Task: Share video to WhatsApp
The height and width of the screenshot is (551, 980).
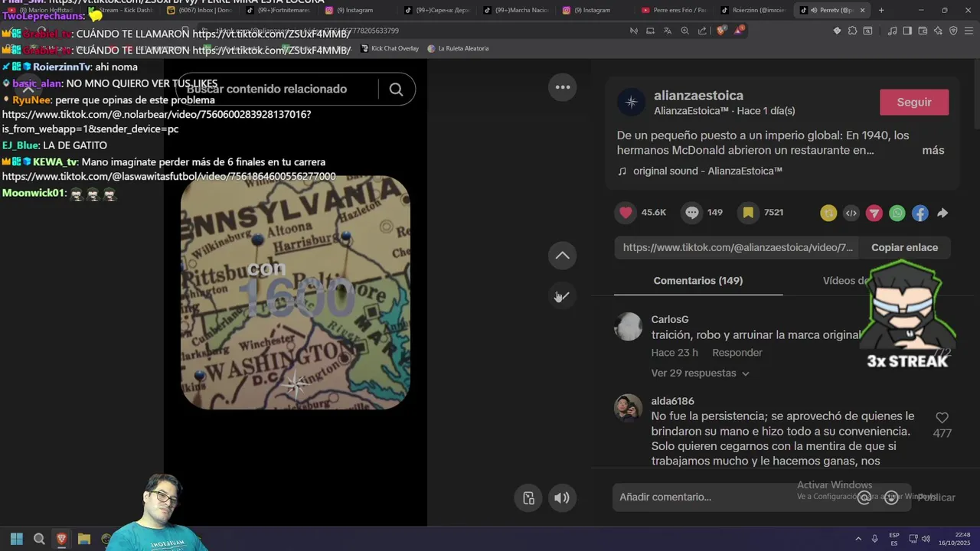Action: [x=897, y=214]
